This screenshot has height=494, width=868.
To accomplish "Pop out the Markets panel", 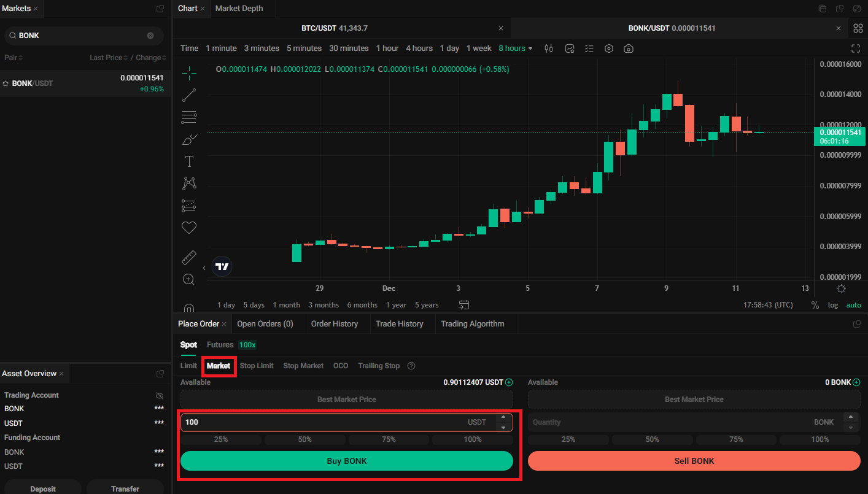I will click(160, 9).
